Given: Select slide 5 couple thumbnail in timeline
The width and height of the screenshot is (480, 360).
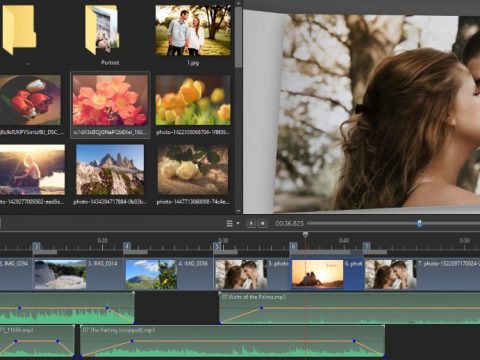Looking at the screenshot, I should [241, 274].
